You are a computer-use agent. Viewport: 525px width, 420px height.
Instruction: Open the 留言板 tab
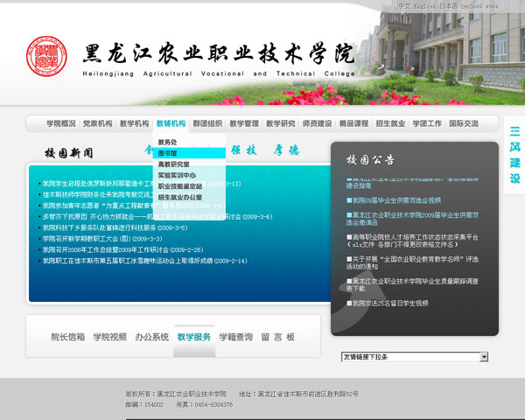tap(278, 337)
